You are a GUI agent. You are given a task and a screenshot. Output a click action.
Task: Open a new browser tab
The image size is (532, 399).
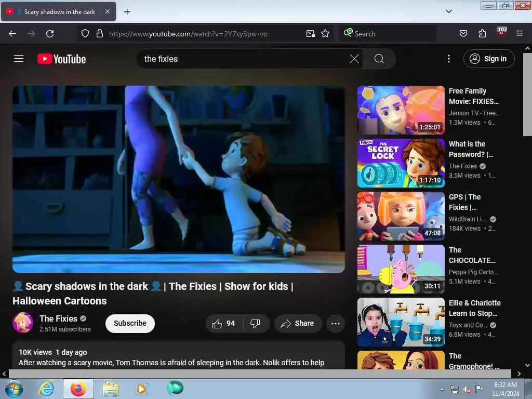pyautogui.click(x=127, y=12)
